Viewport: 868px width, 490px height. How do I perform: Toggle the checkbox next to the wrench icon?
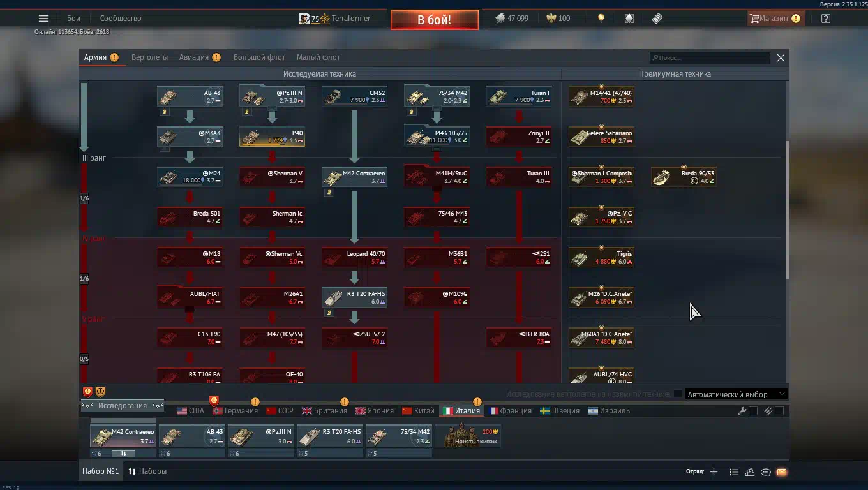(x=753, y=411)
